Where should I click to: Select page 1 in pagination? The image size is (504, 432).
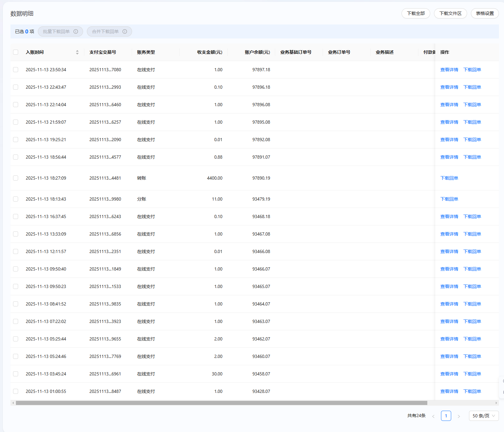[446, 416]
